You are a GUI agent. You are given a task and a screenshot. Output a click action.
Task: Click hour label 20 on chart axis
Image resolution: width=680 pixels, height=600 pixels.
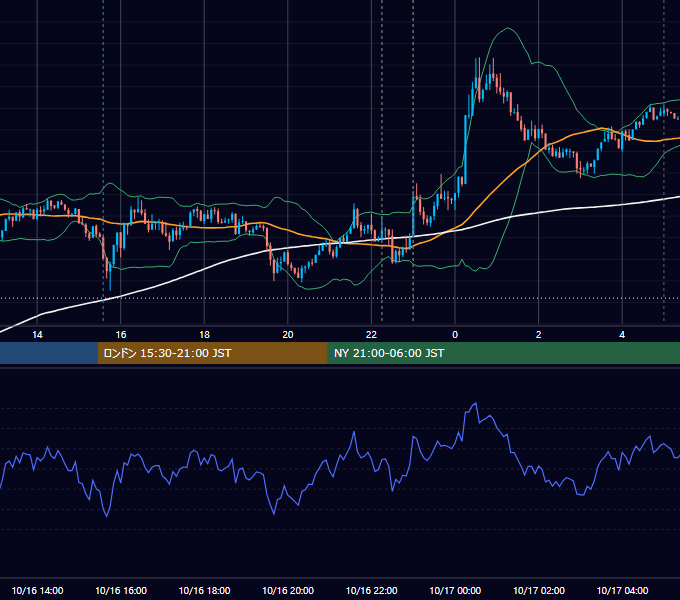pyautogui.click(x=288, y=335)
